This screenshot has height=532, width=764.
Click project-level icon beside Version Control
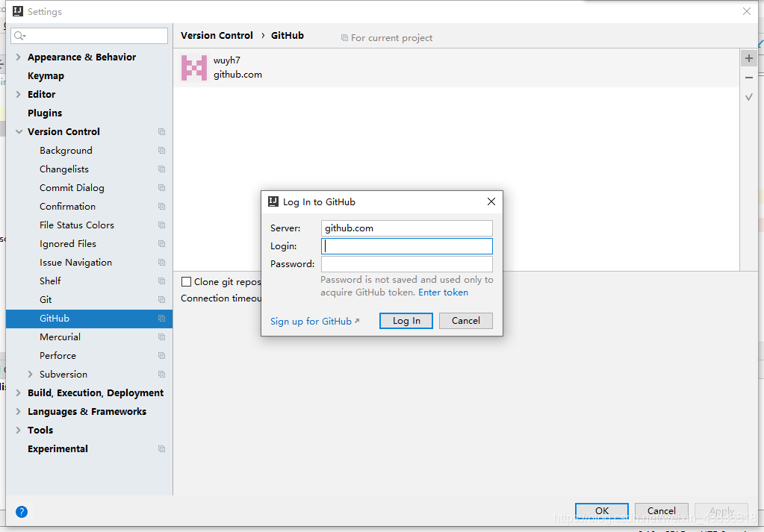tap(162, 132)
